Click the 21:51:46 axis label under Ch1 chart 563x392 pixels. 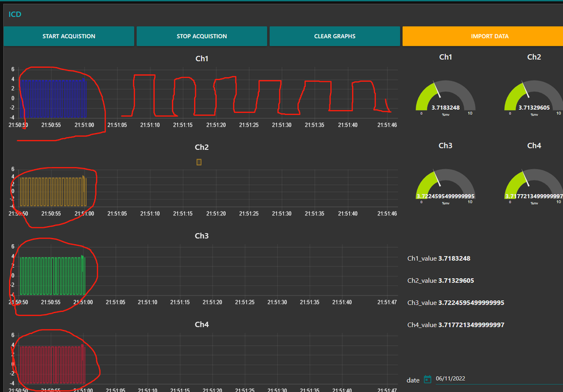387,125
